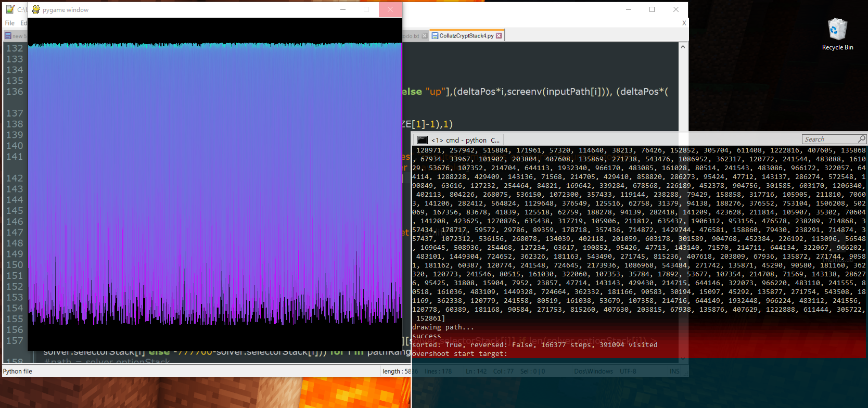
Task: Click the 'lines : 178' status entry
Action: point(438,372)
